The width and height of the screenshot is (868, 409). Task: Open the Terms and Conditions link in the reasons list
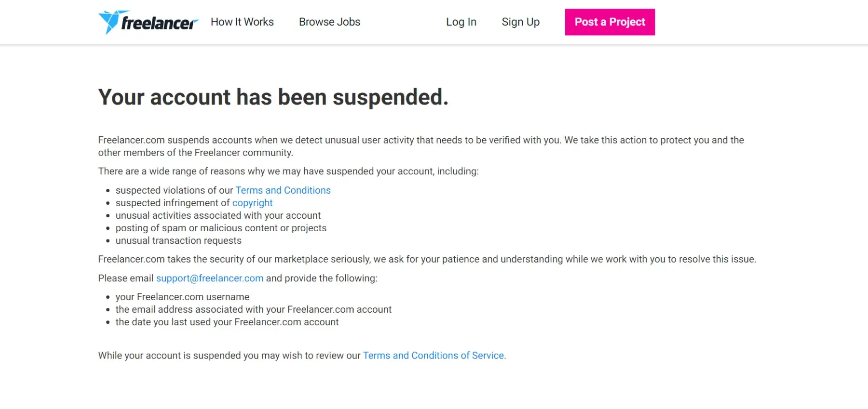[x=283, y=190]
